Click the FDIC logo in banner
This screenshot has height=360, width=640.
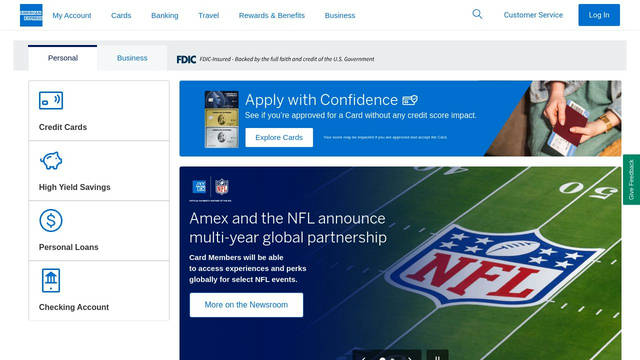point(186,60)
